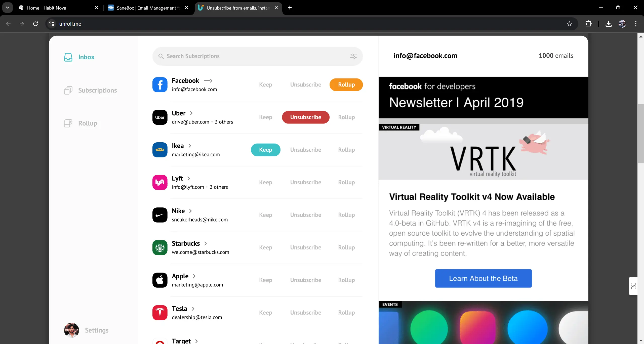Image resolution: width=644 pixels, height=344 pixels.
Task: Set Nike to Rollup
Action: [346, 215]
